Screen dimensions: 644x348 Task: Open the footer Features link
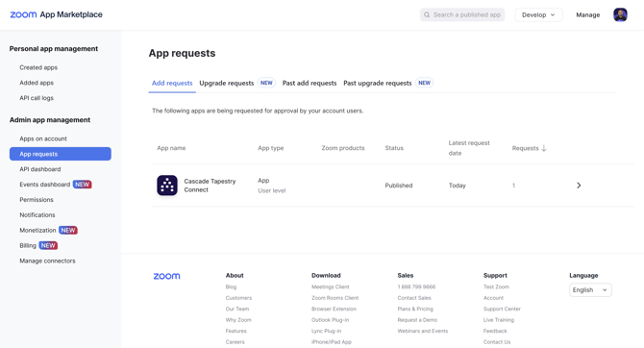[236, 331]
